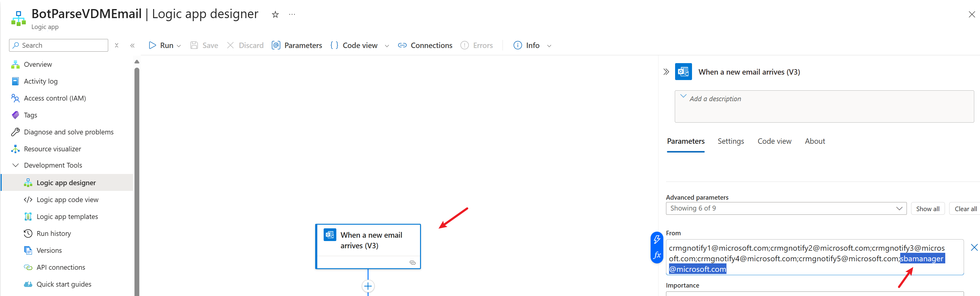Switch to the About tab
The height and width of the screenshot is (296, 980).
815,141
